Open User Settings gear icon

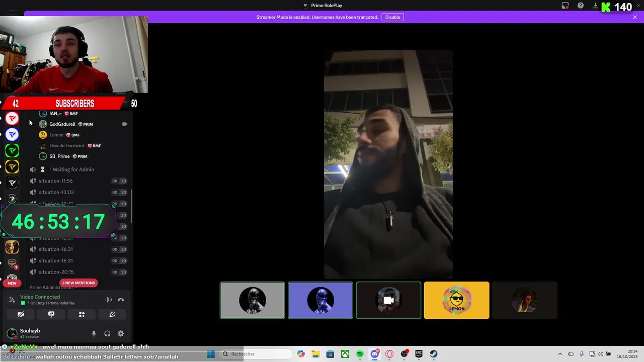(x=121, y=333)
